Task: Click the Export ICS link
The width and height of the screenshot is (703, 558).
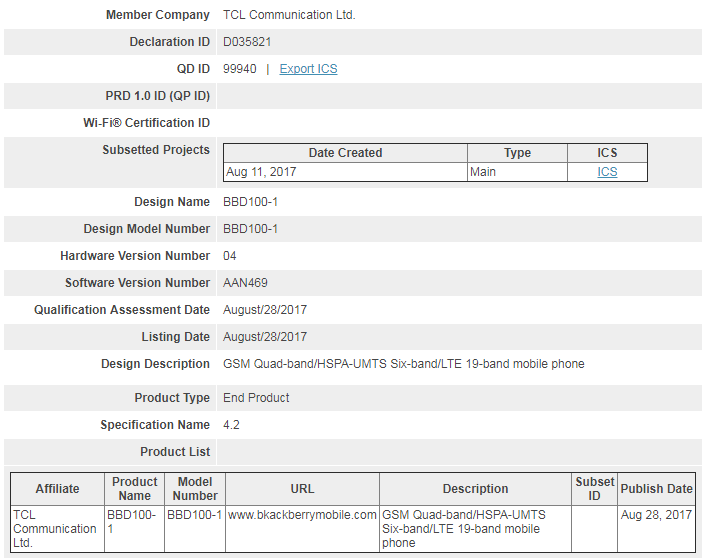Action: pyautogui.click(x=308, y=69)
